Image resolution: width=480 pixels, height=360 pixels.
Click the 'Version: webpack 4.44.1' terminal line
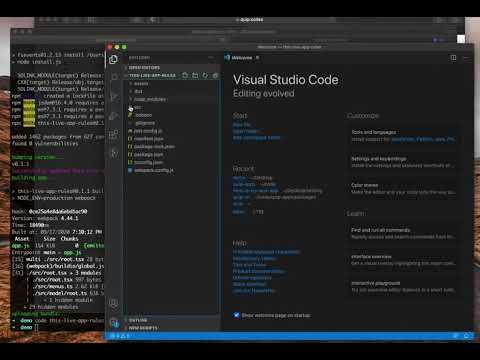point(45,218)
